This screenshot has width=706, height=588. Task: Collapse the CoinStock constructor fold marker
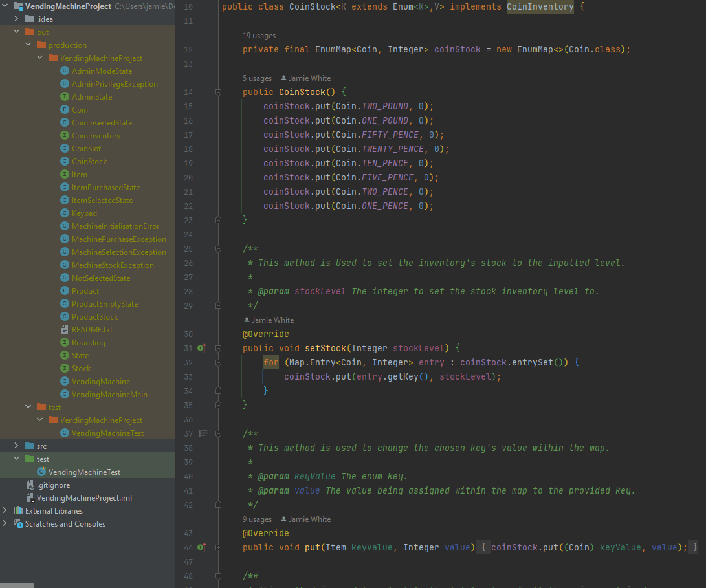pyautogui.click(x=218, y=93)
